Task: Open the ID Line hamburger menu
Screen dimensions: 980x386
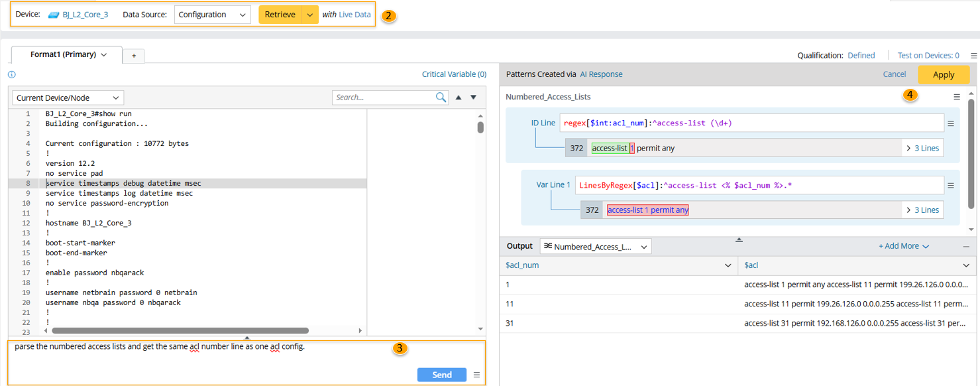Action: click(951, 123)
